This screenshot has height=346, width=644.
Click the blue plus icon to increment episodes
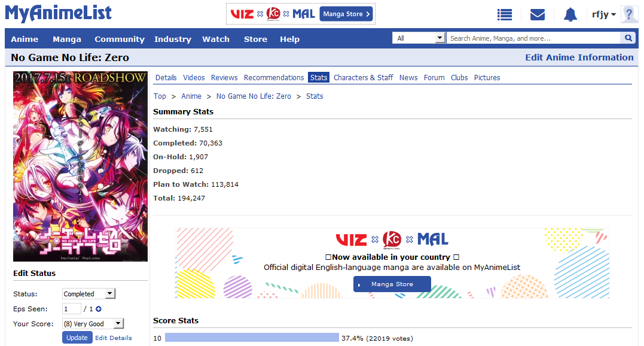point(99,309)
